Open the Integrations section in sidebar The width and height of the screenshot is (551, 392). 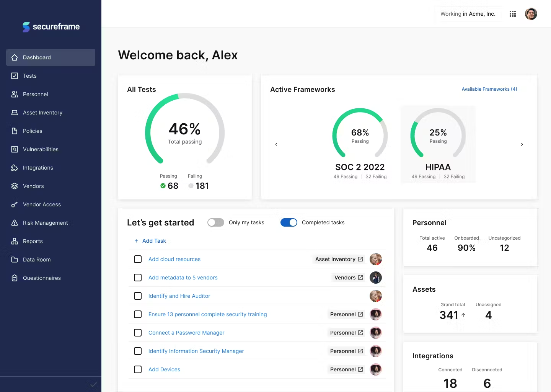click(x=38, y=168)
